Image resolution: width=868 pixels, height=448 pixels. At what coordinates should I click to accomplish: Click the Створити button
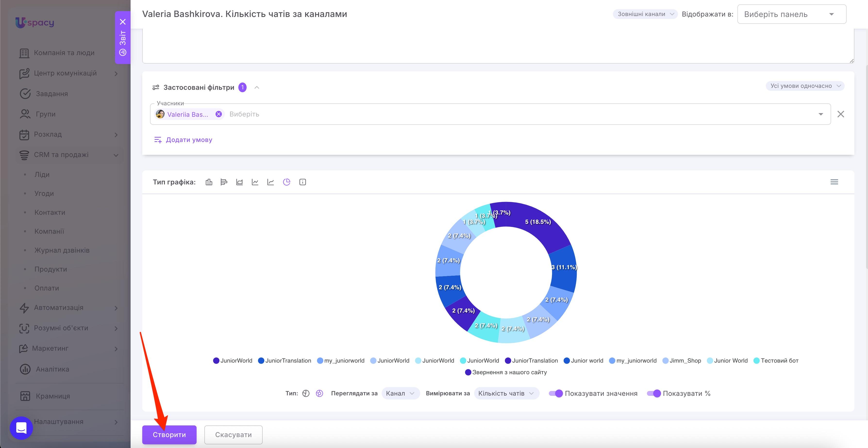[x=169, y=434]
